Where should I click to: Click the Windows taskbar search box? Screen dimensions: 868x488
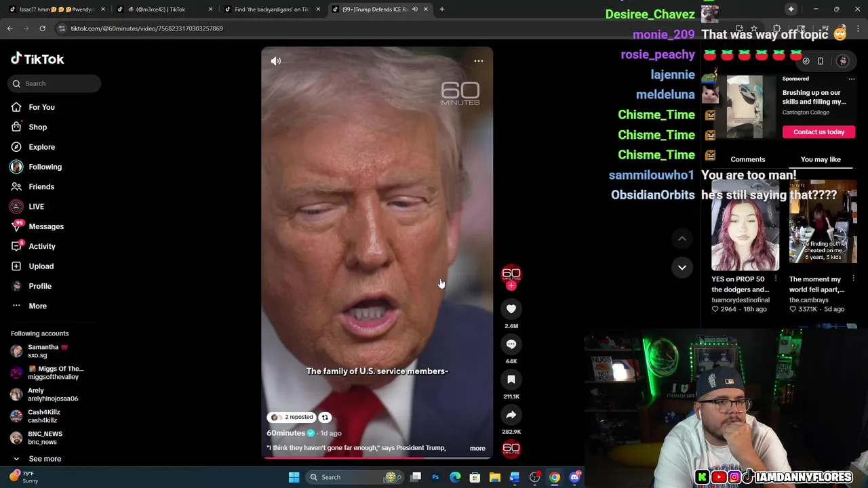[x=354, y=477]
